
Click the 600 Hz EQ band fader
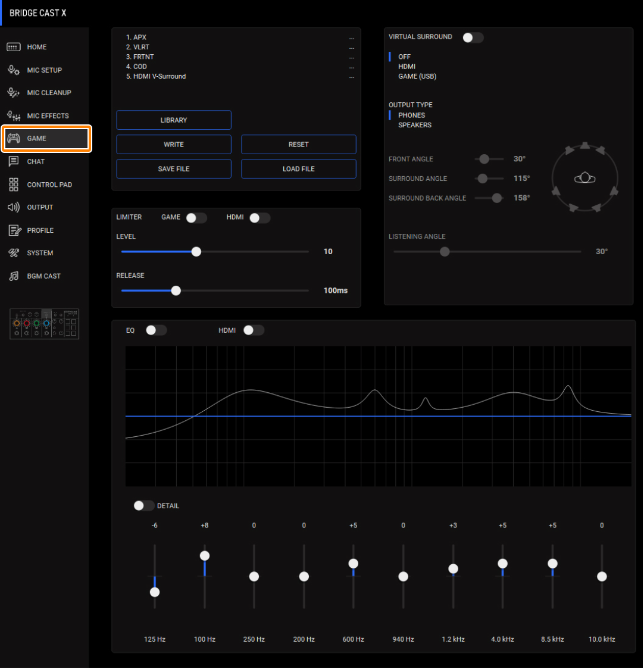(x=354, y=564)
